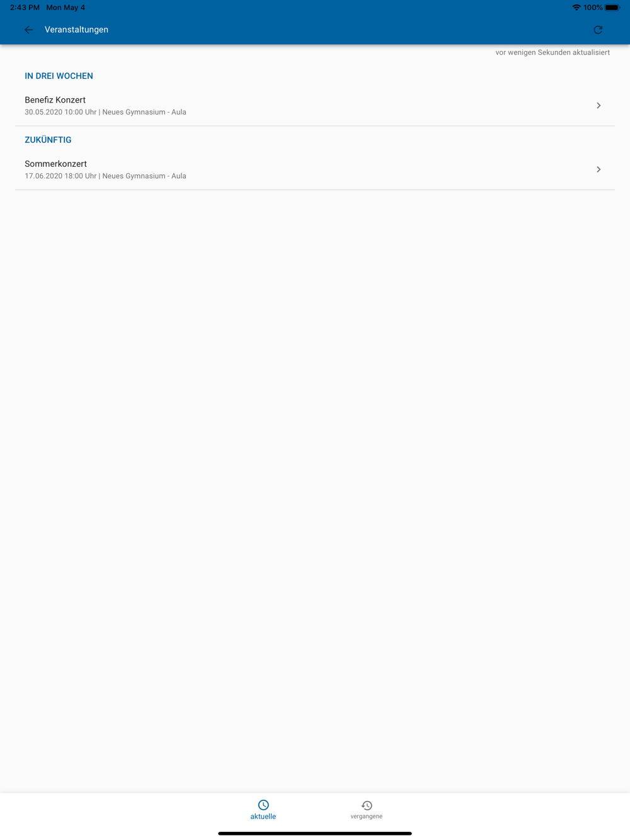Tap the 30.05.2020 date and location line
The image size is (630, 840).
click(105, 112)
